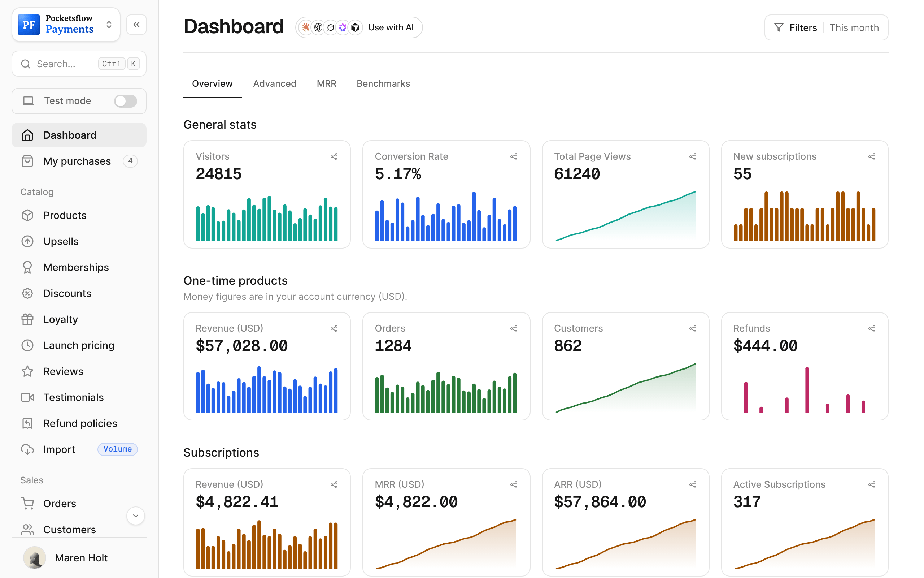Click the 'General stats' heading
This screenshot has width=924, height=578.
pyautogui.click(x=220, y=125)
